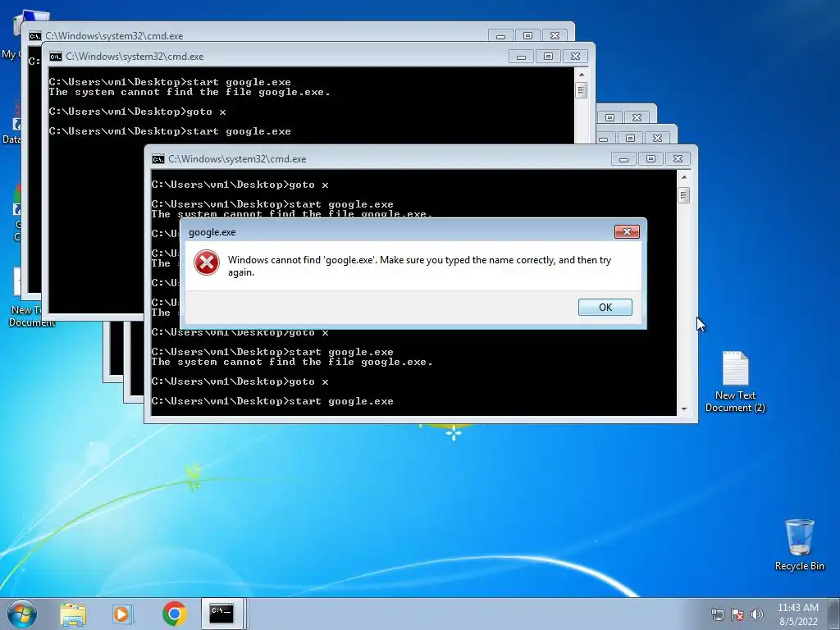
Task: Click the cmd icon in second cmd window title bar
Action: pyautogui.click(x=55, y=57)
